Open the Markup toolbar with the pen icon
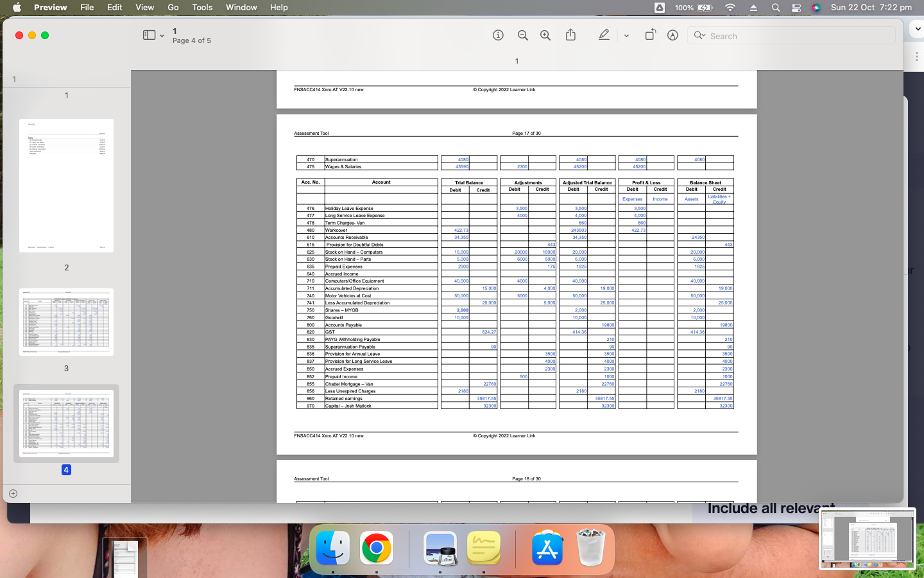Screen dimensions: 924x578 (604, 35)
